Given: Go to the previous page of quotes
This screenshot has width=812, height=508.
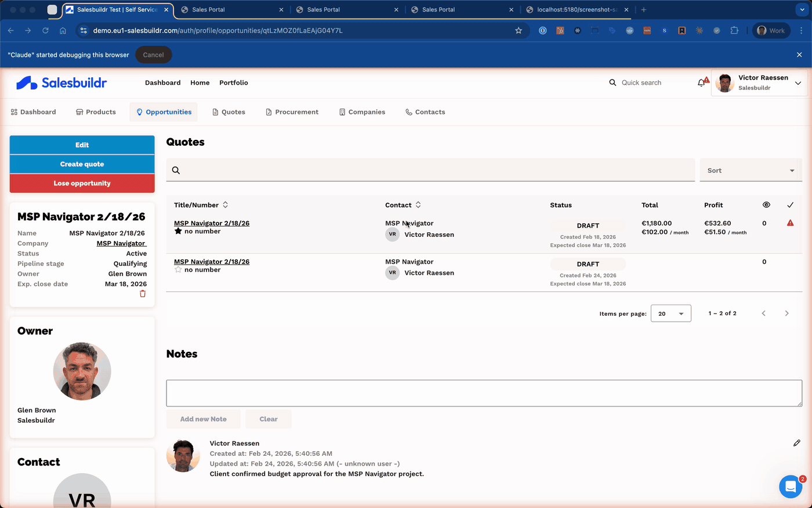Looking at the screenshot, I should click(x=763, y=314).
